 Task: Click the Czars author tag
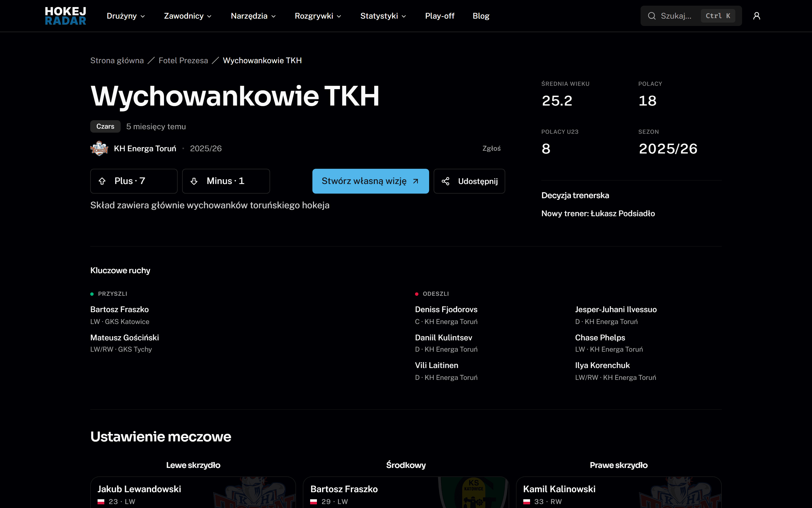click(x=105, y=126)
